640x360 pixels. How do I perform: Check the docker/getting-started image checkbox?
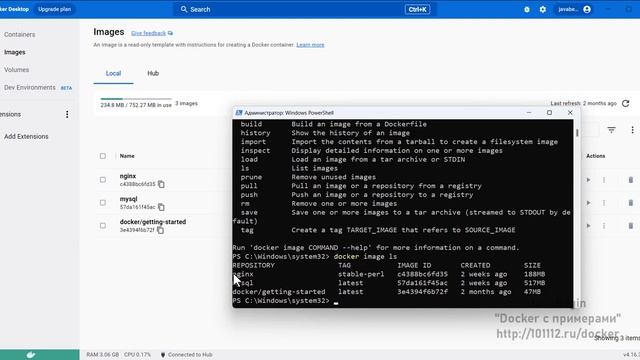click(102, 225)
